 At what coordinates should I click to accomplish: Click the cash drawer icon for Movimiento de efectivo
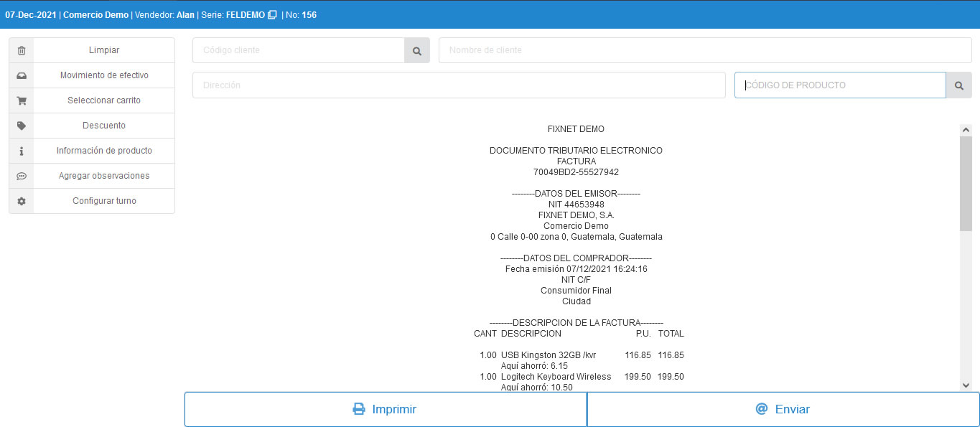pyautogui.click(x=22, y=75)
